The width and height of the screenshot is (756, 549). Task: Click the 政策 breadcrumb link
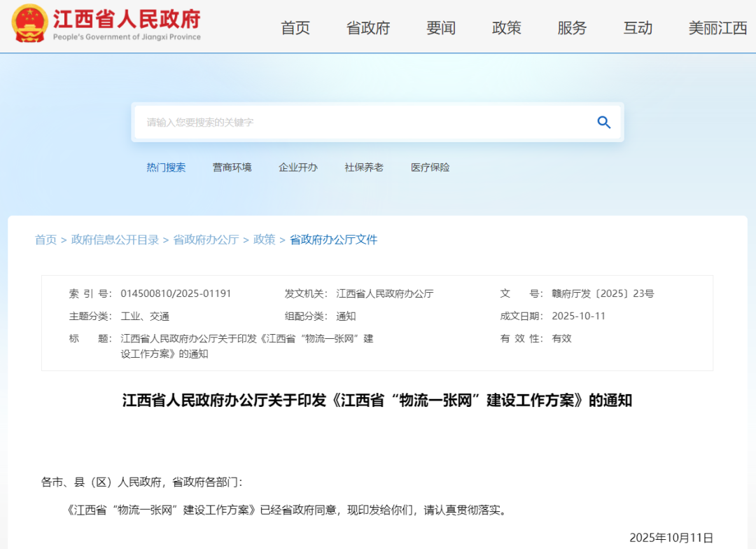[x=264, y=239]
